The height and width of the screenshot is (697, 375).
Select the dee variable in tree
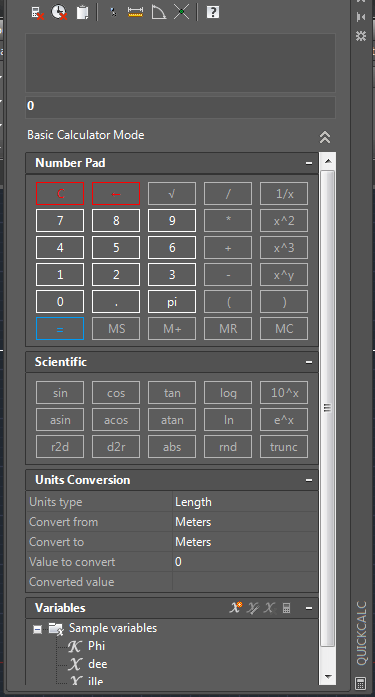(x=97, y=664)
